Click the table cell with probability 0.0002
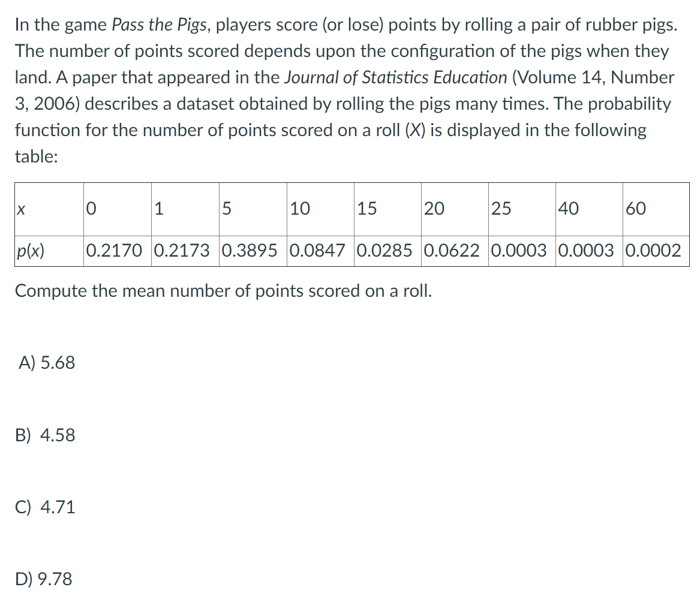 (x=656, y=251)
